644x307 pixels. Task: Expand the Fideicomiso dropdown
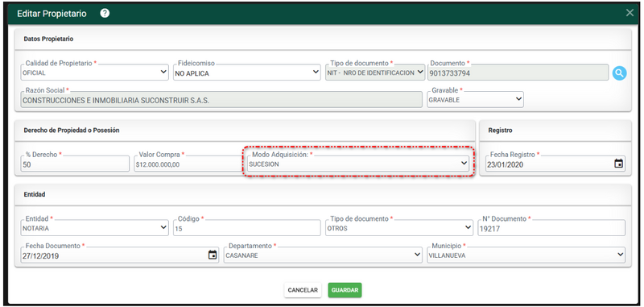[x=247, y=73]
